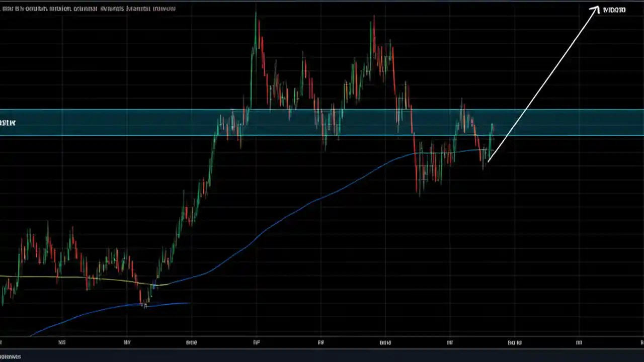Click the status text at bottom left
Screen dimensions: 644x362
click(x=10, y=356)
